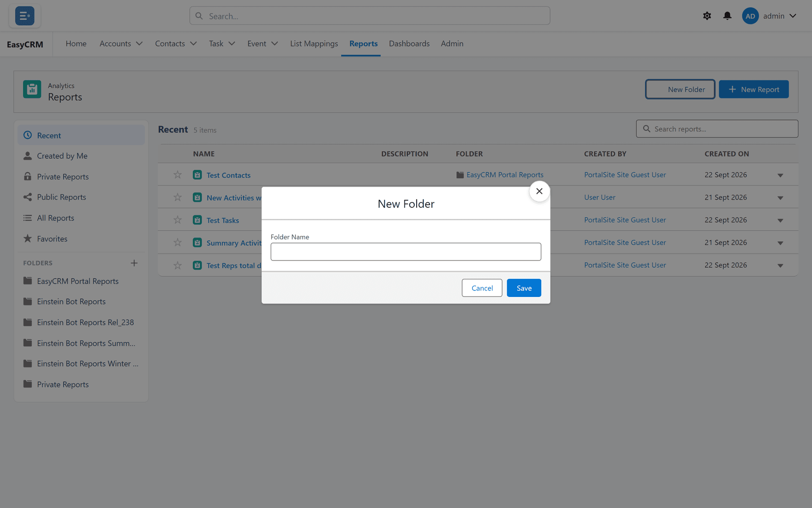Screen dimensions: 812x508
Task: Show All Reports list
Action: point(81,218)
